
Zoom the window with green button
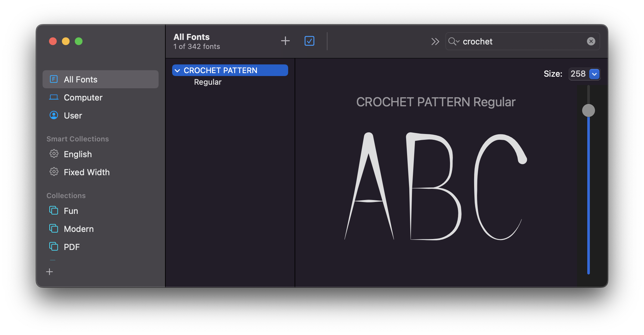[79, 41]
